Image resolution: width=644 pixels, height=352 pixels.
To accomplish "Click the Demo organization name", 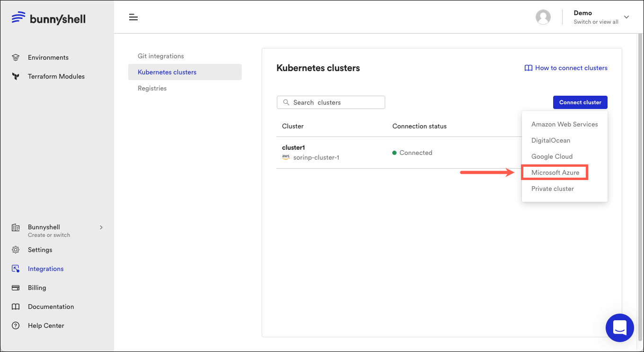I will [583, 13].
